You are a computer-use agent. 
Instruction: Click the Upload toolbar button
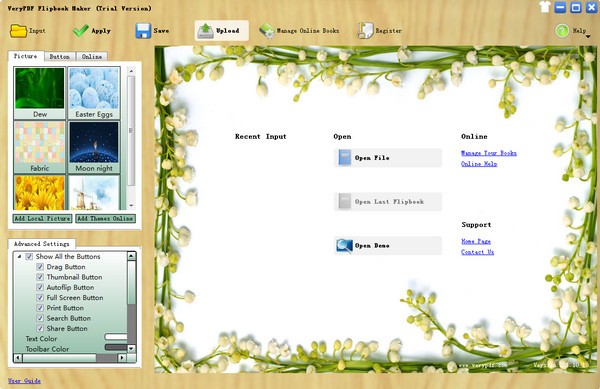pos(222,31)
